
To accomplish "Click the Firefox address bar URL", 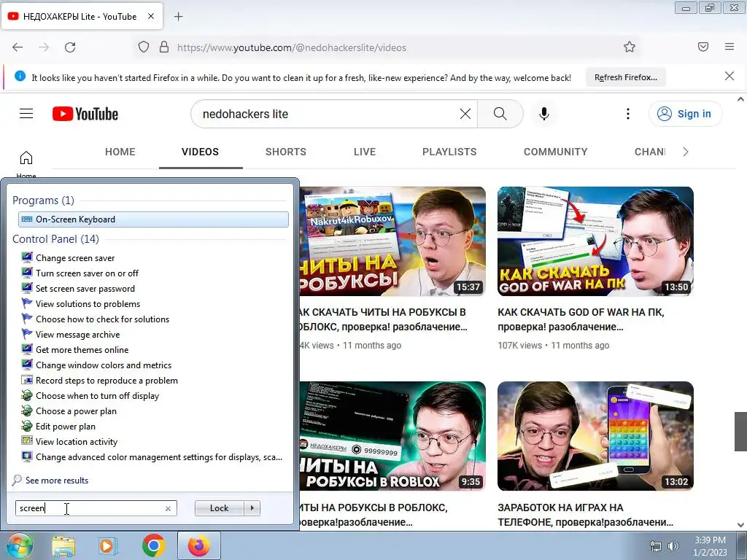I will tap(292, 47).
